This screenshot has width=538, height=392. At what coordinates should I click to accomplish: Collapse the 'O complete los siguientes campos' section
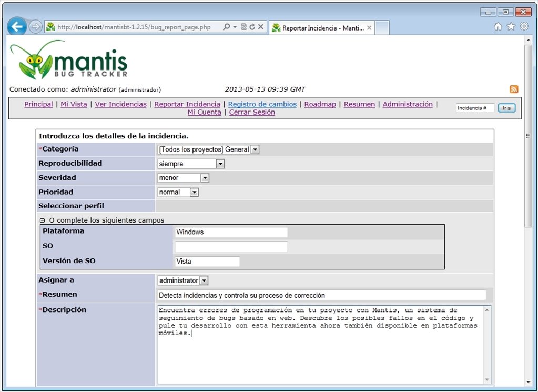pos(42,220)
